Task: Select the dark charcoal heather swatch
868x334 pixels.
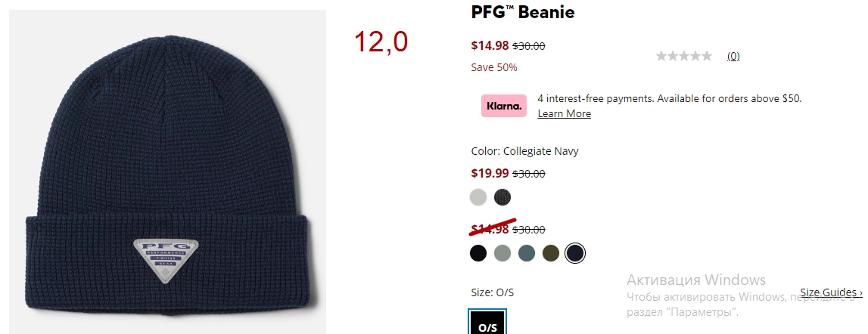Action: [x=502, y=197]
